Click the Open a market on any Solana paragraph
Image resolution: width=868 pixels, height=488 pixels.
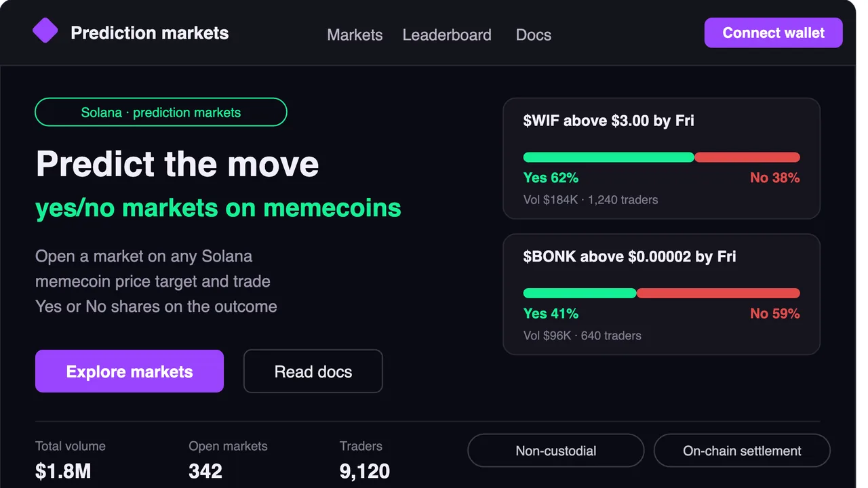pyautogui.click(x=156, y=281)
